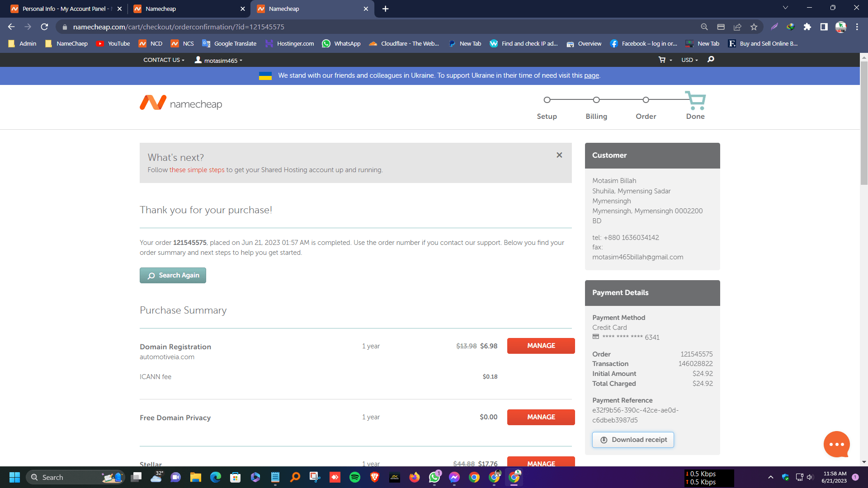The height and width of the screenshot is (488, 868).
Task: Click the Setup checkout step
Action: click(x=547, y=108)
